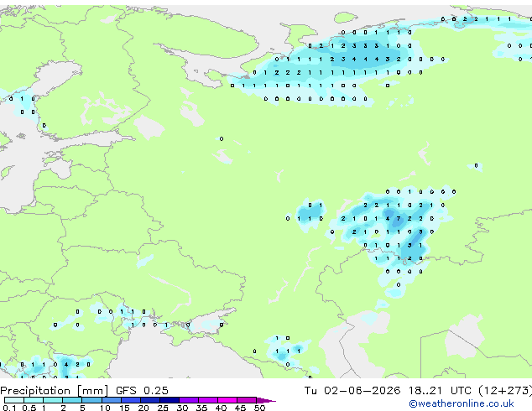This screenshot has height=411, width=532.
Task: Click the '40' legend scale label
Action: click(x=221, y=408)
